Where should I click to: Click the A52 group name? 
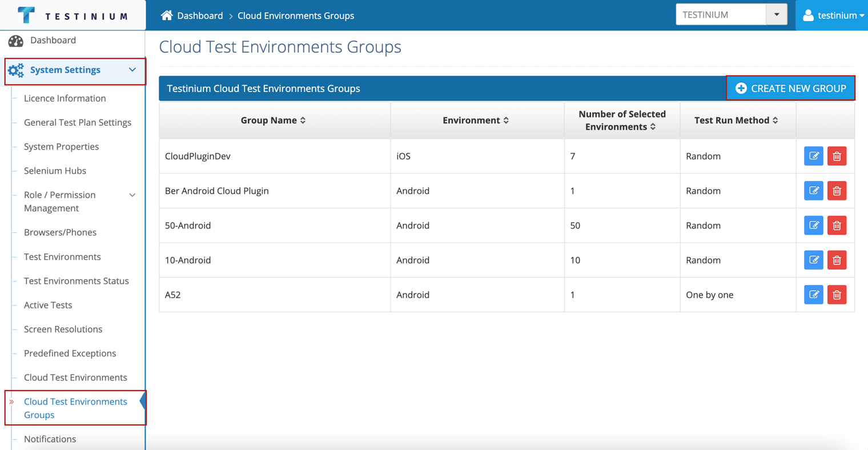pos(172,295)
